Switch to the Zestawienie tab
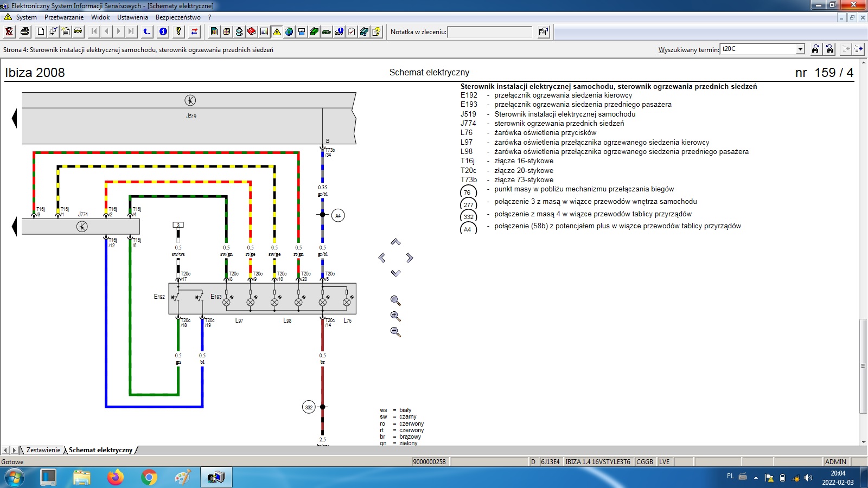The width and height of the screenshot is (868, 488). (43, 450)
